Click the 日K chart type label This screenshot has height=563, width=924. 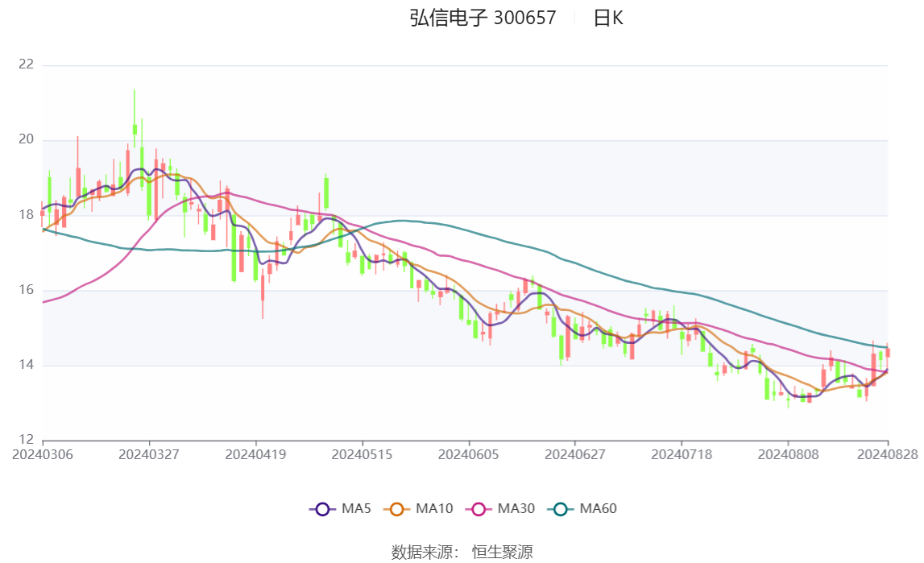tap(608, 19)
